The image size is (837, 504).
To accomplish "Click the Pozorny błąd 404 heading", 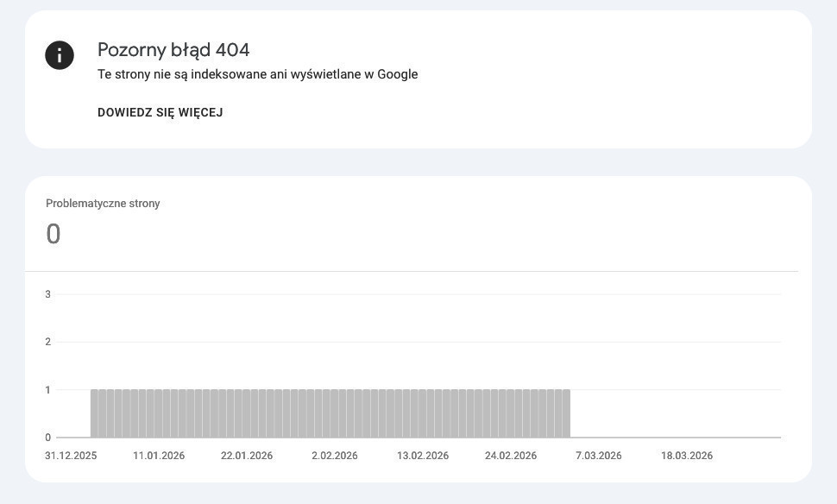I will [173, 50].
